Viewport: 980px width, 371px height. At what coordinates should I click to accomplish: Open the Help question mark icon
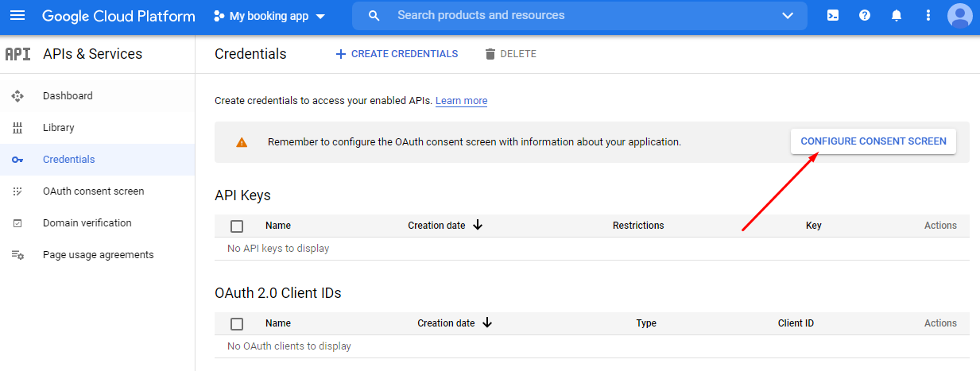pos(865,16)
